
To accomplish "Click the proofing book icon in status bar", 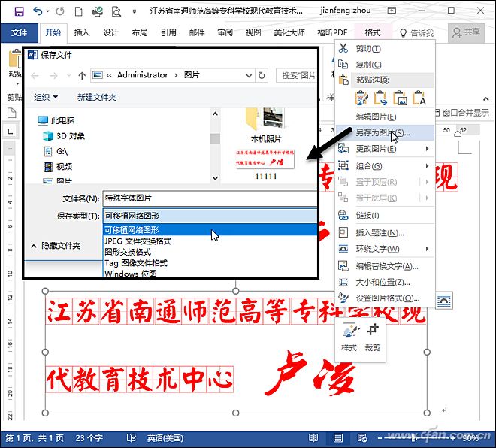I will coord(132,438).
